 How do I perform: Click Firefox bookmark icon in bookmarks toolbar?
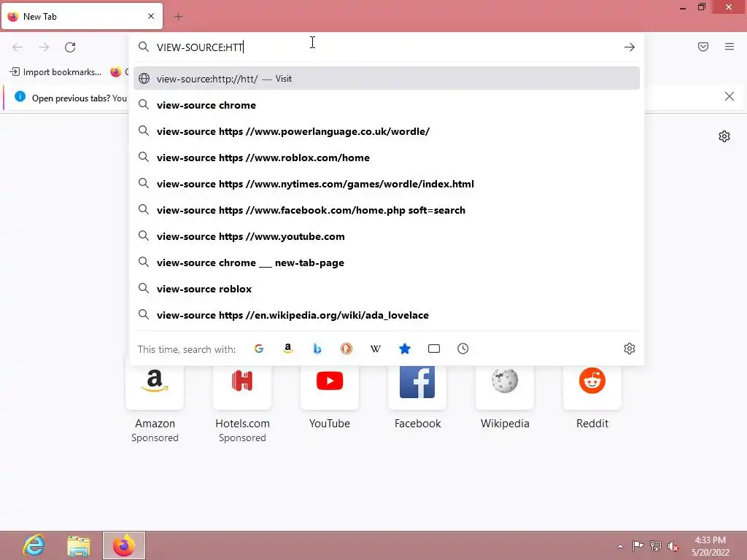point(116,72)
